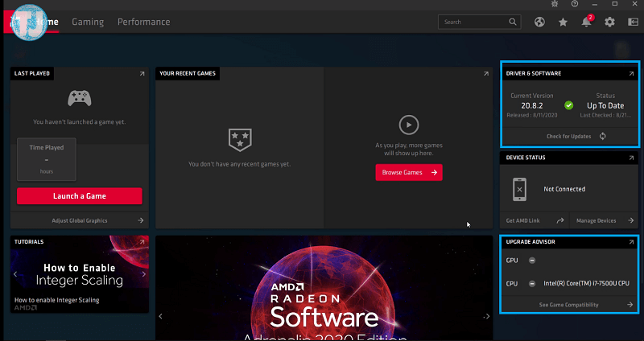Open Adjust Global Graphics link

pyautogui.click(x=79, y=221)
